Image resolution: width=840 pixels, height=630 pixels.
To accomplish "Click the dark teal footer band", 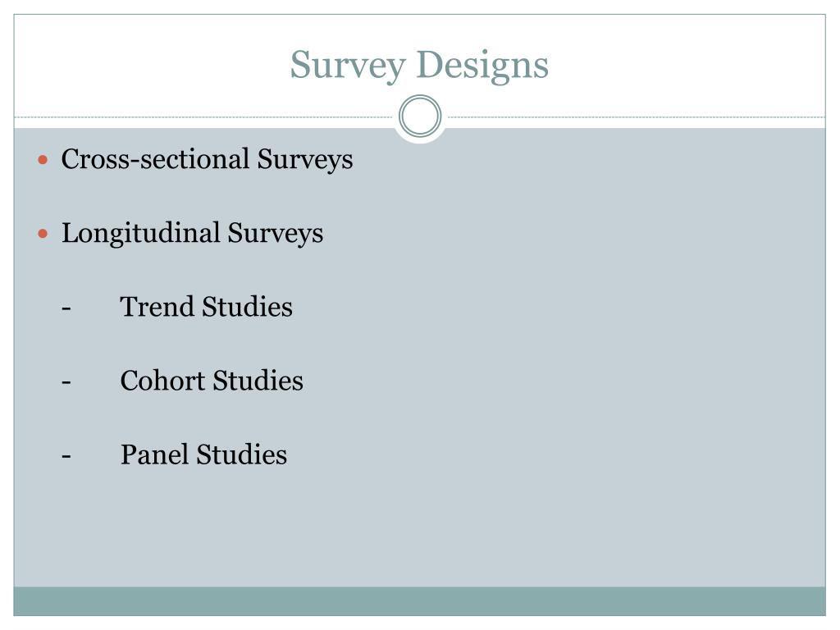I will 419,601.
